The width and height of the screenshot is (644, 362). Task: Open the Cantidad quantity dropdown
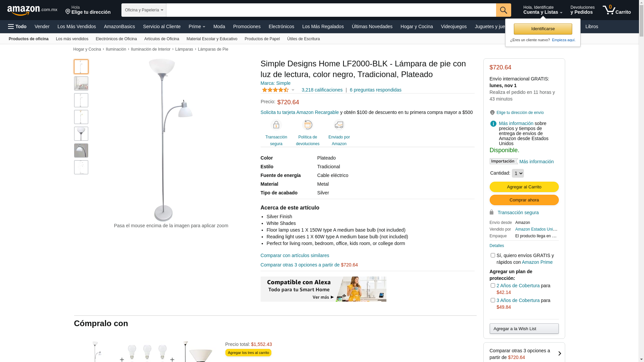(518, 173)
